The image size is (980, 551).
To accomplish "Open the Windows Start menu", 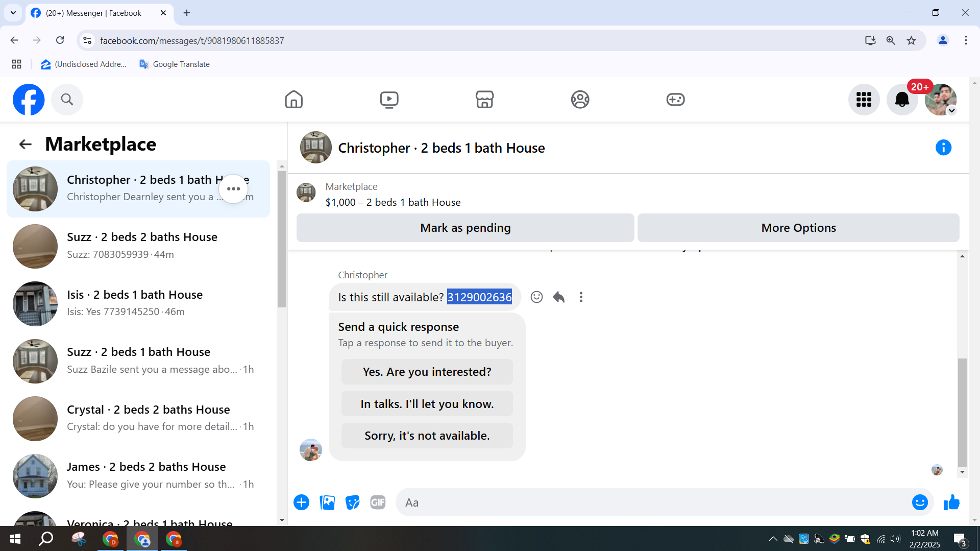I will tap(15, 539).
